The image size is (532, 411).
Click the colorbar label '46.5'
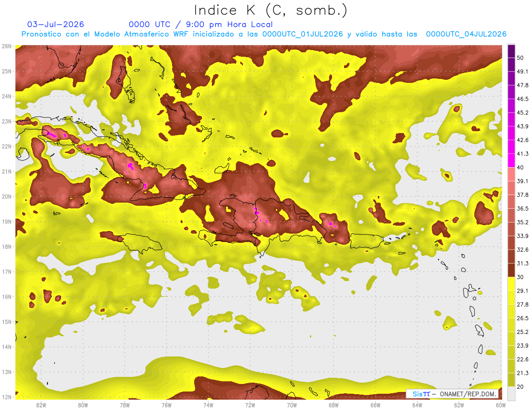click(522, 99)
